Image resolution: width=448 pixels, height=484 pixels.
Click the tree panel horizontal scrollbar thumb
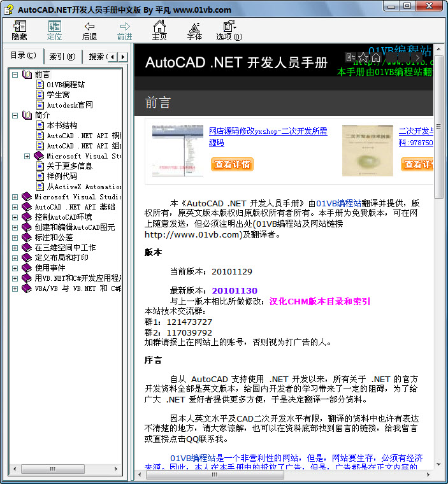(x=53, y=469)
